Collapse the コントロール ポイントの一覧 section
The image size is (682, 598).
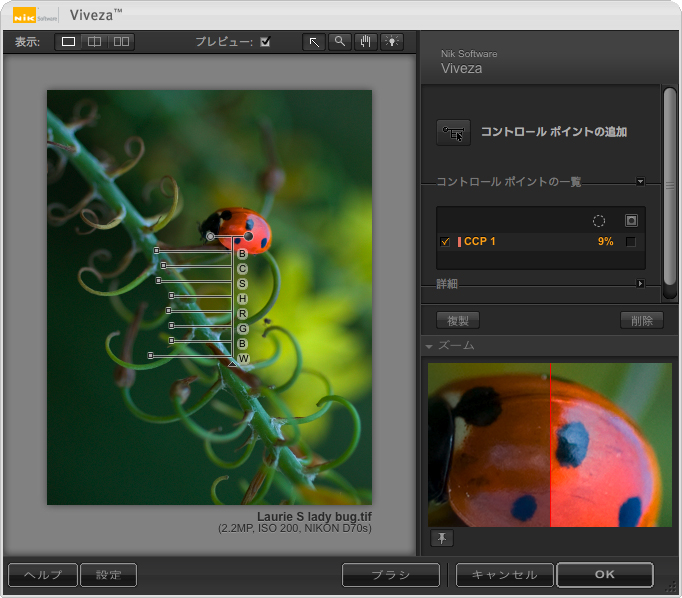pos(640,181)
